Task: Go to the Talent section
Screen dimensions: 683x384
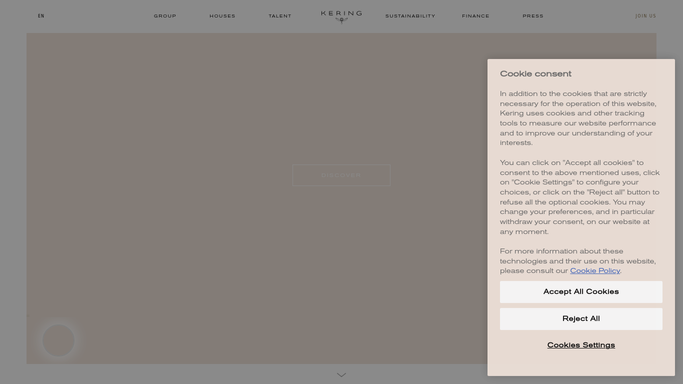Action: pyautogui.click(x=280, y=16)
